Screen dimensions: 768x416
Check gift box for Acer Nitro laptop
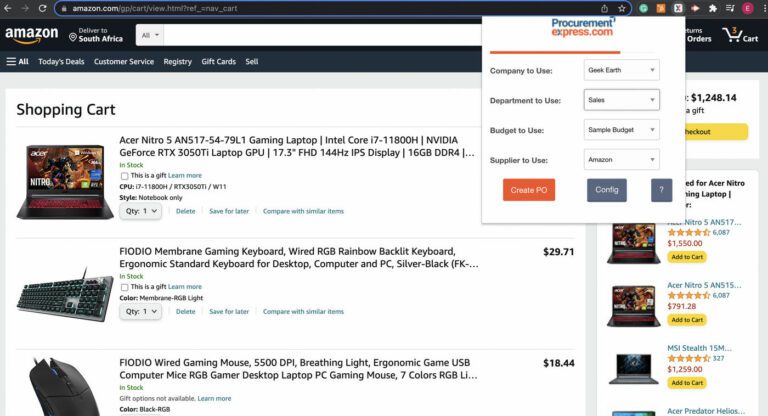point(124,175)
